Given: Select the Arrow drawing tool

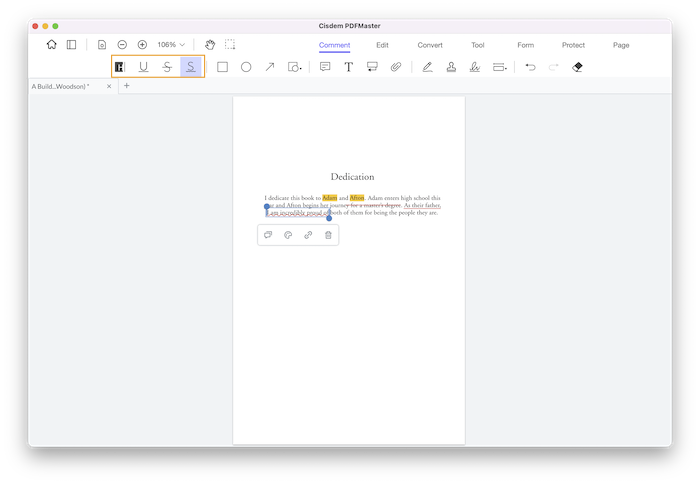Looking at the screenshot, I should 270,67.
